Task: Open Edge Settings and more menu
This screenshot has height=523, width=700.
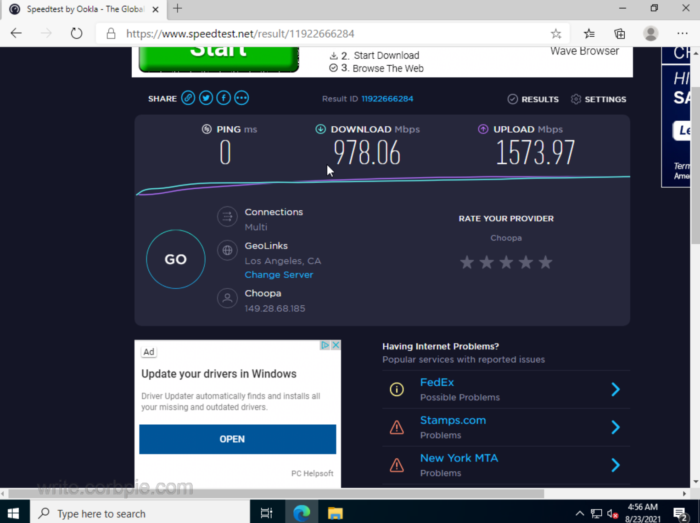Action: (x=682, y=33)
